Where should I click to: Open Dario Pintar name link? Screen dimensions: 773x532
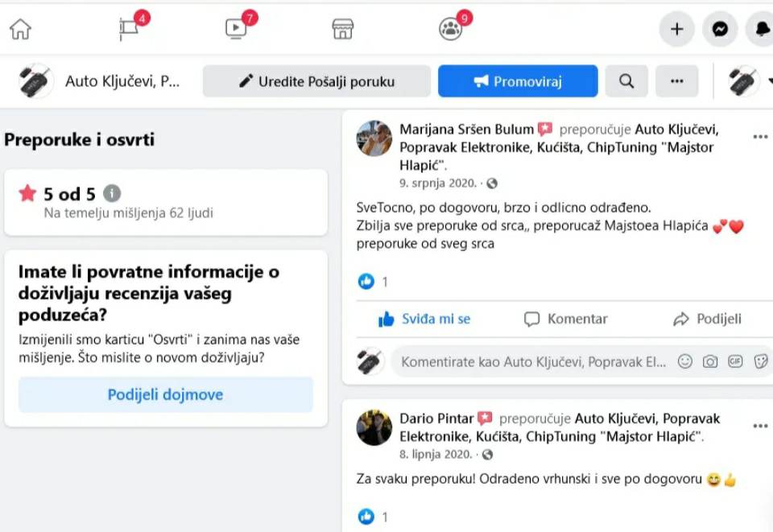tap(436, 419)
